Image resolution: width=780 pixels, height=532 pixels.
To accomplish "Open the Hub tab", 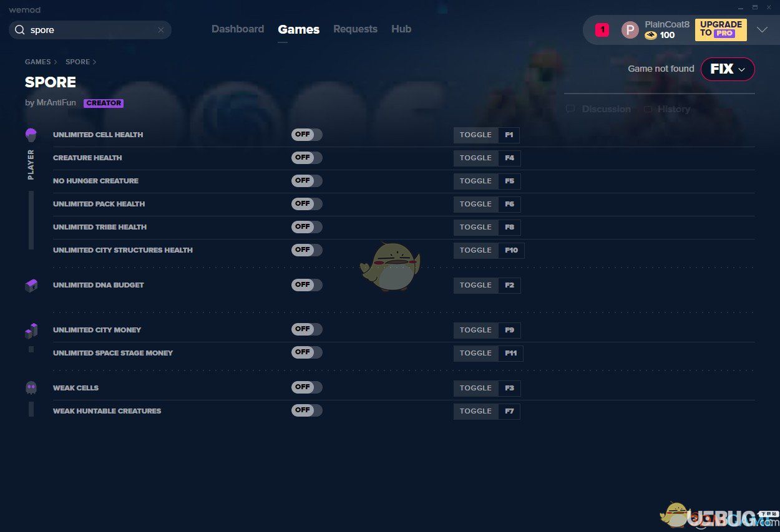I will [401, 29].
